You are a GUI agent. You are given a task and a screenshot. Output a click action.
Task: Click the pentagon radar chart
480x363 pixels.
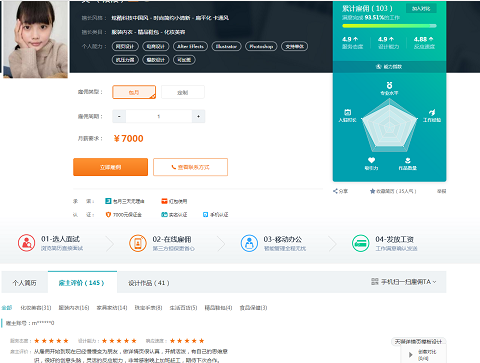(389, 126)
